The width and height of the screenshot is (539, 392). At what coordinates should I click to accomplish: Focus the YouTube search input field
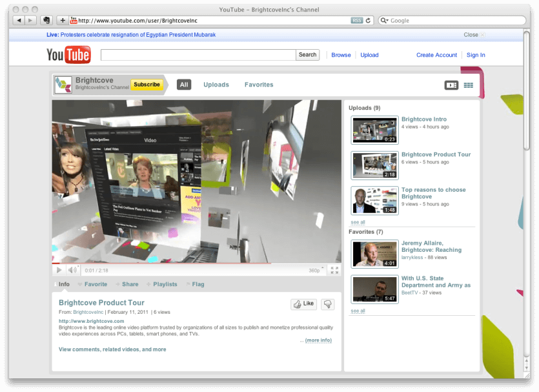[x=198, y=55]
